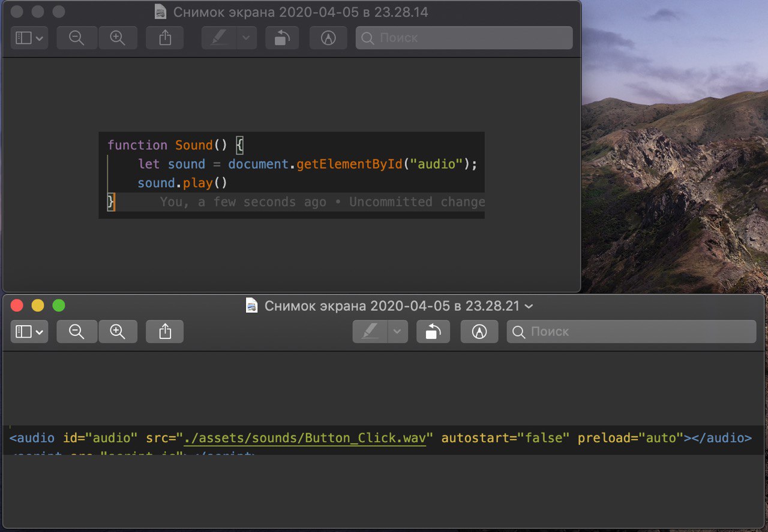Screen dimensions: 768x532
Task: Click the function Sound() line
Action: pyautogui.click(x=175, y=145)
